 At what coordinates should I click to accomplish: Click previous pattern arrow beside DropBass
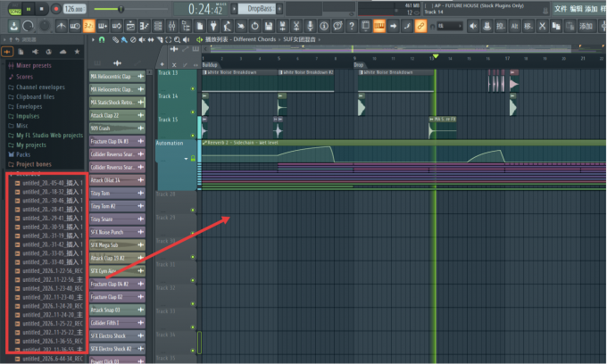pyautogui.click(x=234, y=9)
